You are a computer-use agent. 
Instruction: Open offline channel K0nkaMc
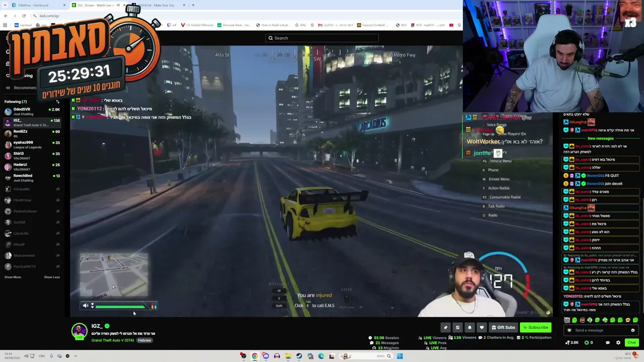31,189
